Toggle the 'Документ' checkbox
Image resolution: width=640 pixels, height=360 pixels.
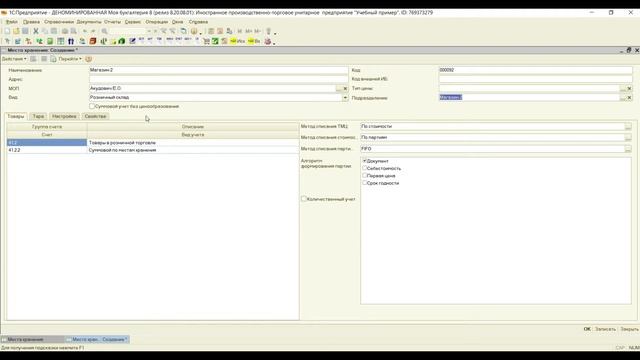click(364, 161)
